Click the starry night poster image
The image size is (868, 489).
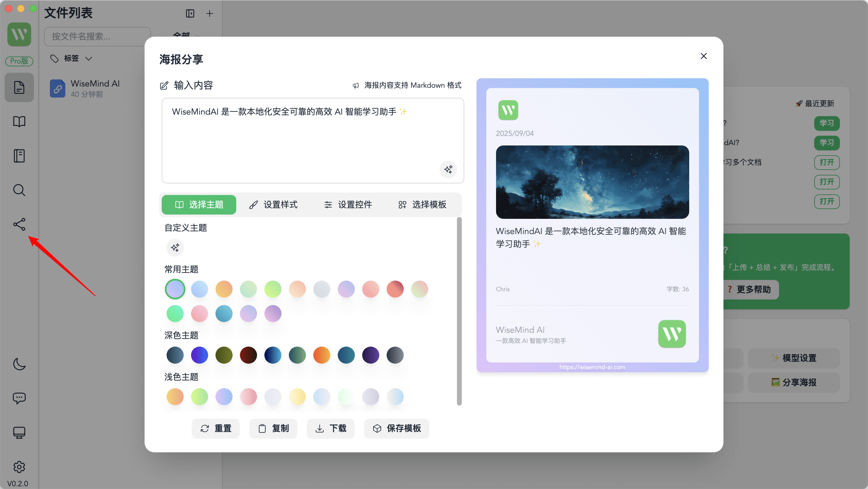(592, 182)
